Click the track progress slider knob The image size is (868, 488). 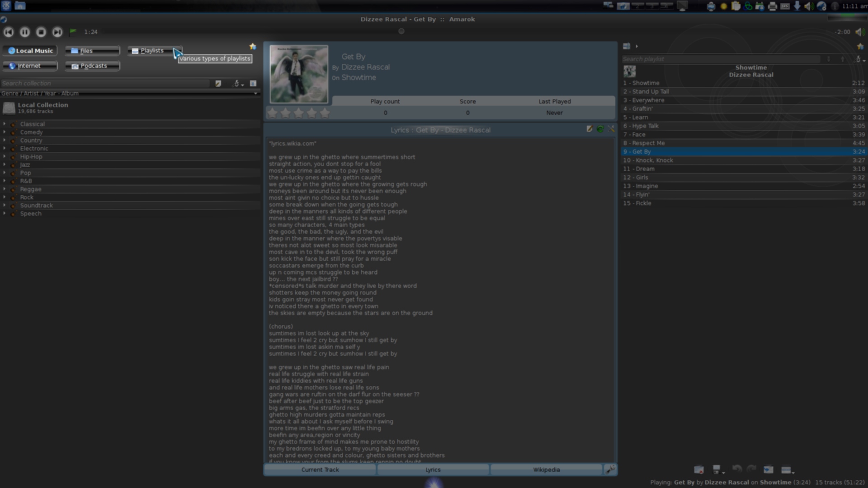point(401,31)
